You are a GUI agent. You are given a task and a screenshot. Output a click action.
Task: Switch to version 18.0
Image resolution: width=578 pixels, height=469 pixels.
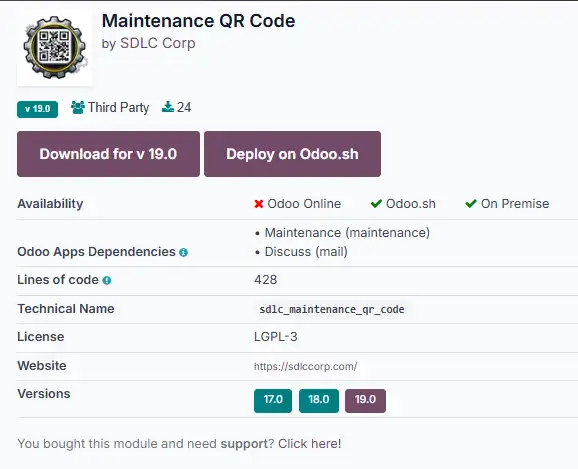[319, 400]
